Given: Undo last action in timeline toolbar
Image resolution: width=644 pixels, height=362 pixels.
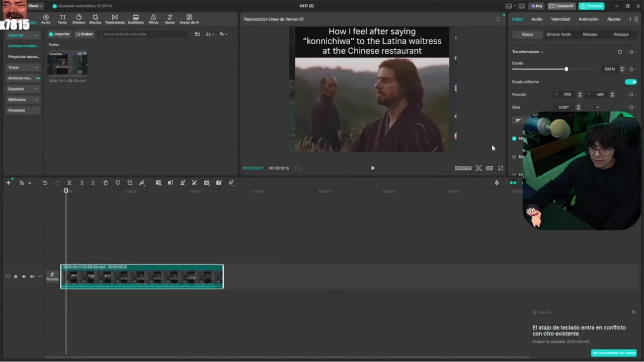Looking at the screenshot, I should [45, 183].
